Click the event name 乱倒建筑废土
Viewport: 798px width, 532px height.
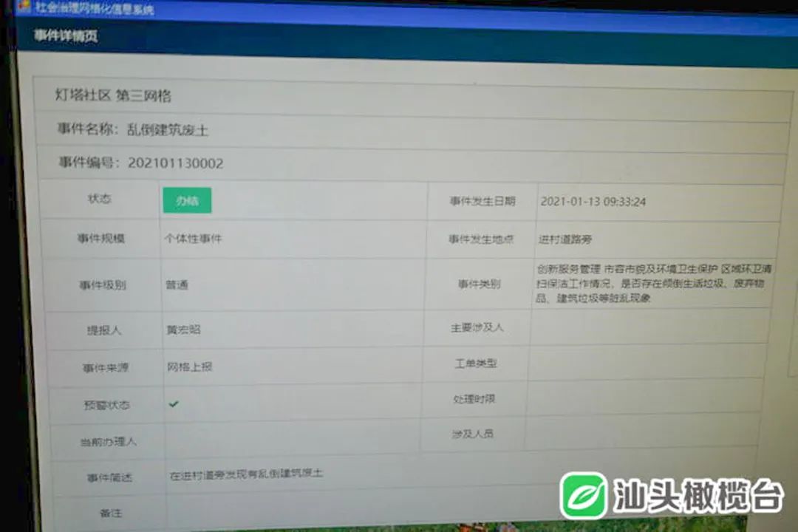tap(168, 130)
